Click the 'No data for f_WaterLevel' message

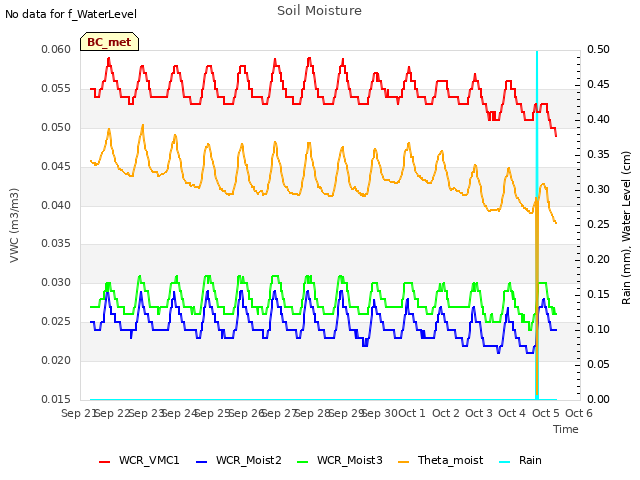[x=71, y=14]
